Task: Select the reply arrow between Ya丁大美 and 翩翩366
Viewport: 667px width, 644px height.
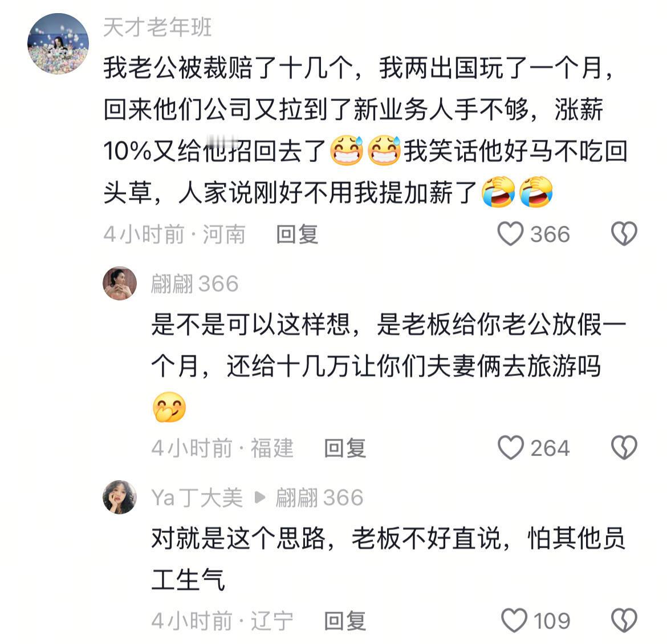Action: [259, 497]
